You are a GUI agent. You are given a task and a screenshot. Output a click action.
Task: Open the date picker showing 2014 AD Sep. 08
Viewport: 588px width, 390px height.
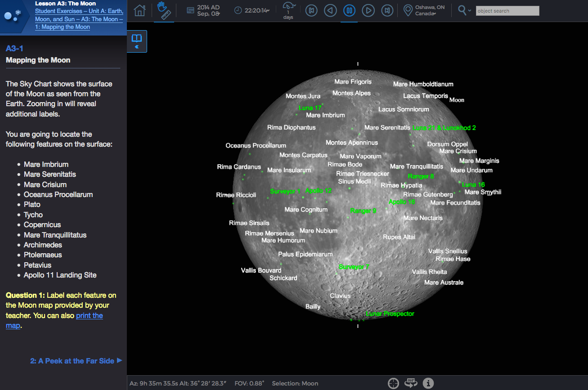pos(203,11)
